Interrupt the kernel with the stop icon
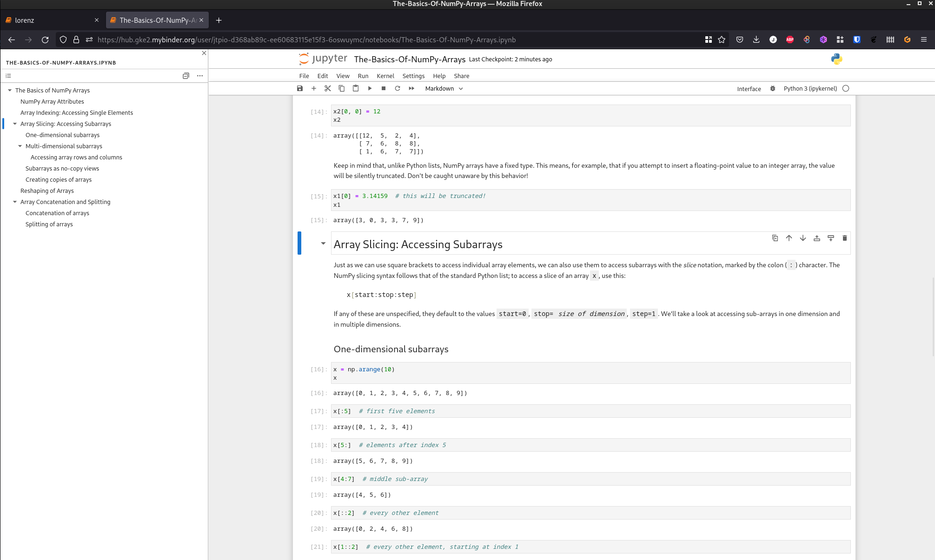 (x=384, y=88)
